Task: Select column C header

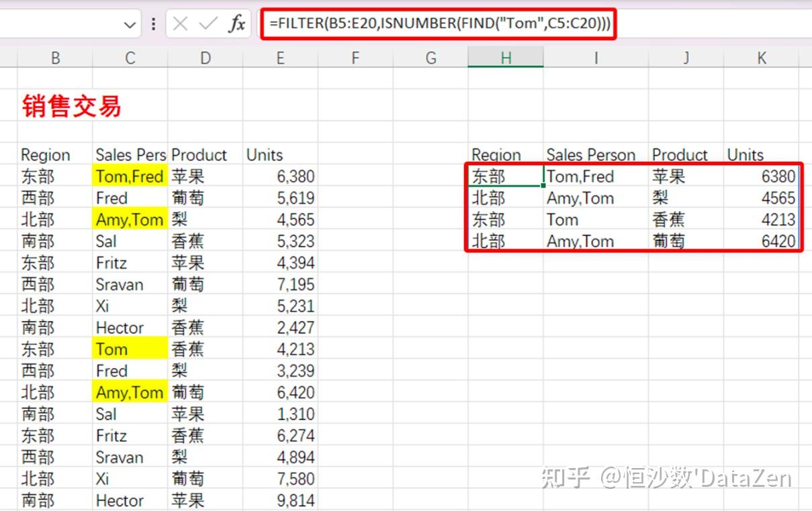Action: pos(130,58)
